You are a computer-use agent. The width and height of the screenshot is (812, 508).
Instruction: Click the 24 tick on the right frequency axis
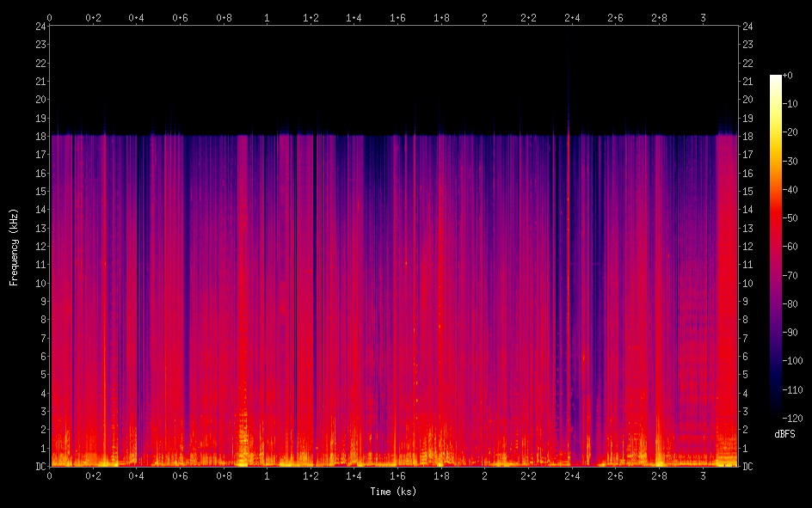coord(747,26)
